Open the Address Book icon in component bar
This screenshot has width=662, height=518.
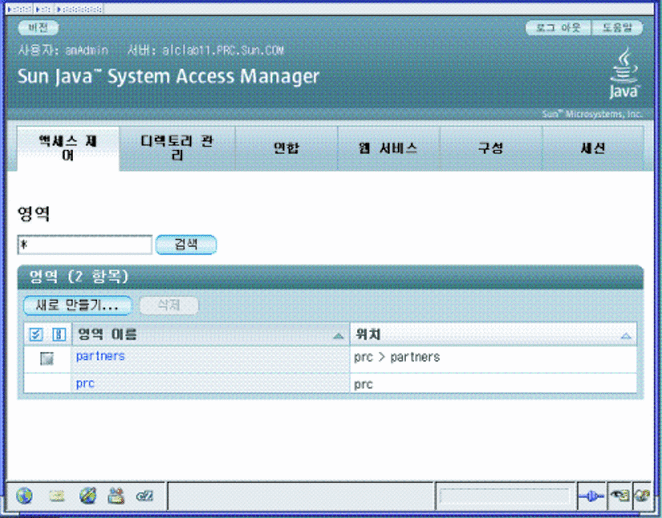116,496
